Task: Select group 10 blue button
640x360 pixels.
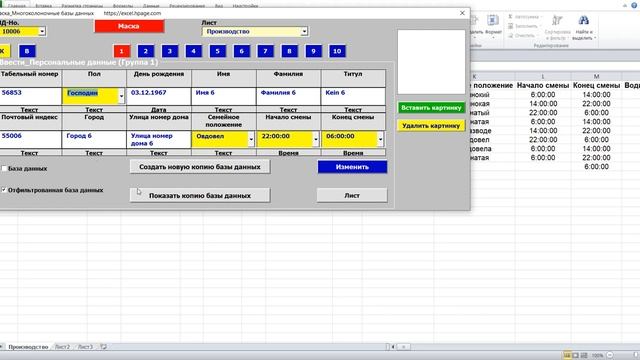Action: 337,51
